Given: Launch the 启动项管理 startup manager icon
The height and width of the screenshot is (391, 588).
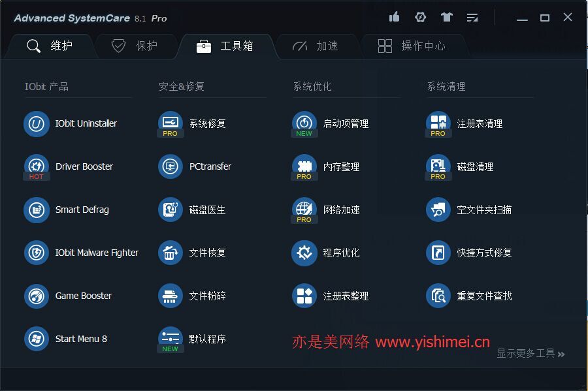Looking at the screenshot, I should [x=304, y=123].
